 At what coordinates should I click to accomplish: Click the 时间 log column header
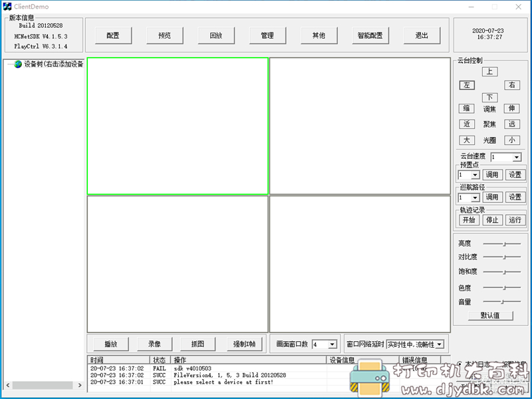coord(118,360)
